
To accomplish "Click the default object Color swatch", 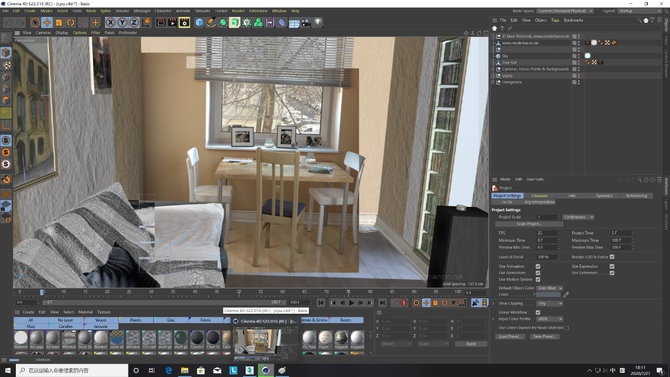I will (x=548, y=295).
